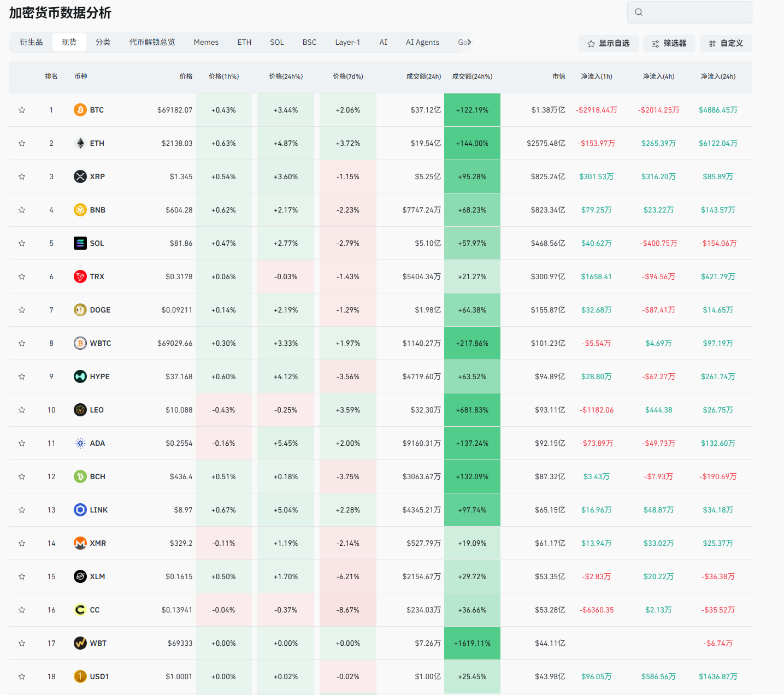Toggle favorite star for HYPE row

(x=22, y=376)
